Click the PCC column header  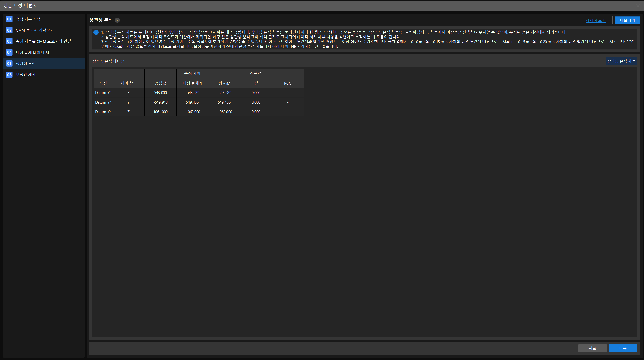coord(288,83)
